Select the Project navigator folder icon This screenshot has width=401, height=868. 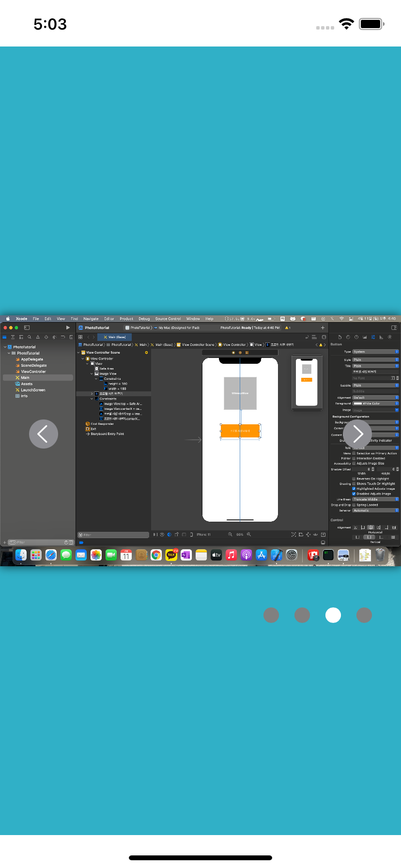[x=4, y=337]
